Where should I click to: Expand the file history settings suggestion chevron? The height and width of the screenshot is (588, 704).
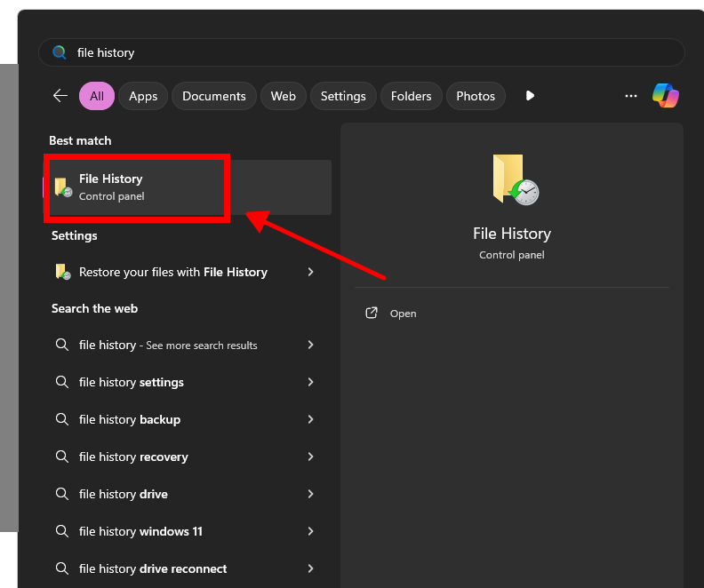tap(310, 383)
